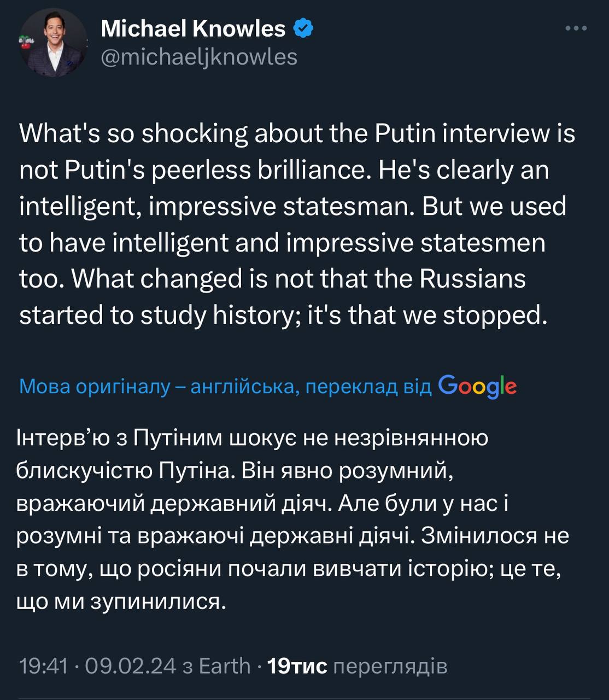Click the final Ukrainian line "що ми зупинилися."
Screen dimensions: 609x700
(x=121, y=602)
